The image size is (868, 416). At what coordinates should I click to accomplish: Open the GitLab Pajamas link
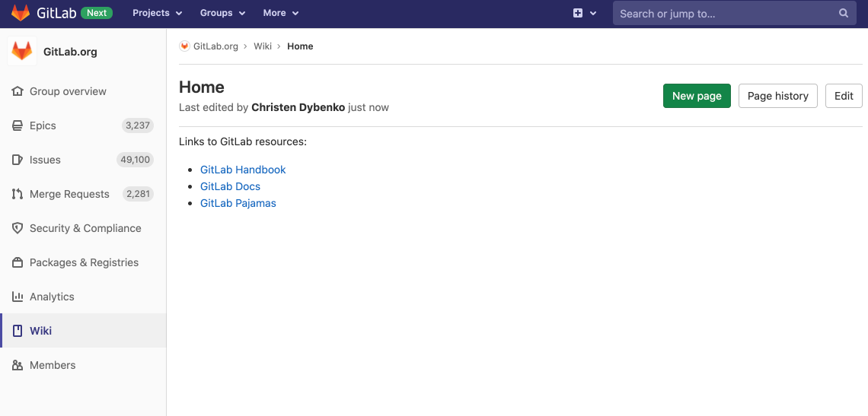[238, 203]
